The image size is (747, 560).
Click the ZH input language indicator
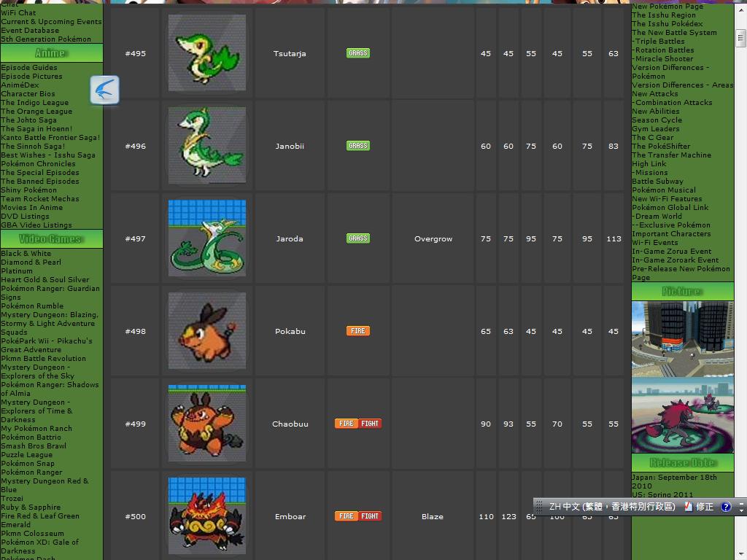612,507
